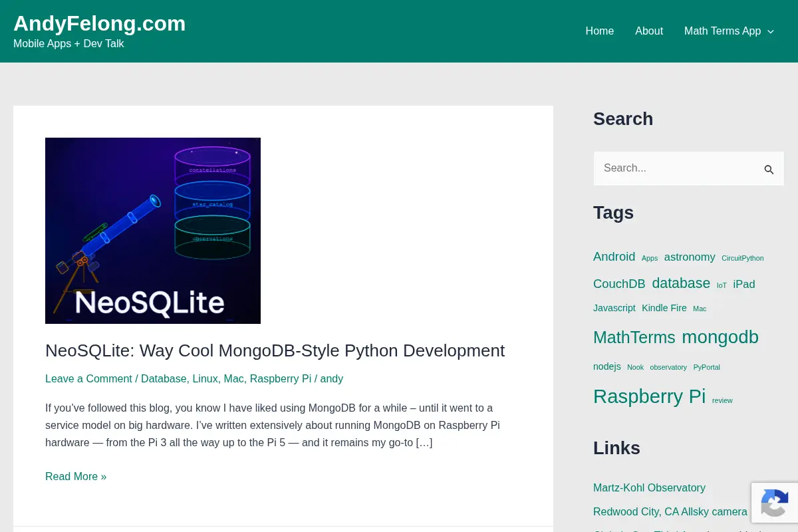Screen dimensions: 798x532
Task: Select the observatory tag
Action: [668, 367]
